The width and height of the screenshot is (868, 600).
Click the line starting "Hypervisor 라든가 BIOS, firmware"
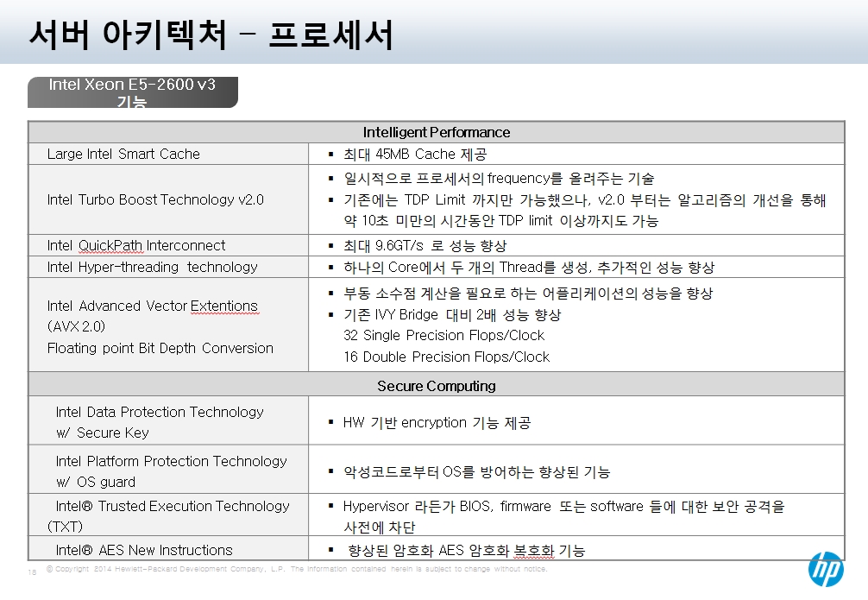563,507
